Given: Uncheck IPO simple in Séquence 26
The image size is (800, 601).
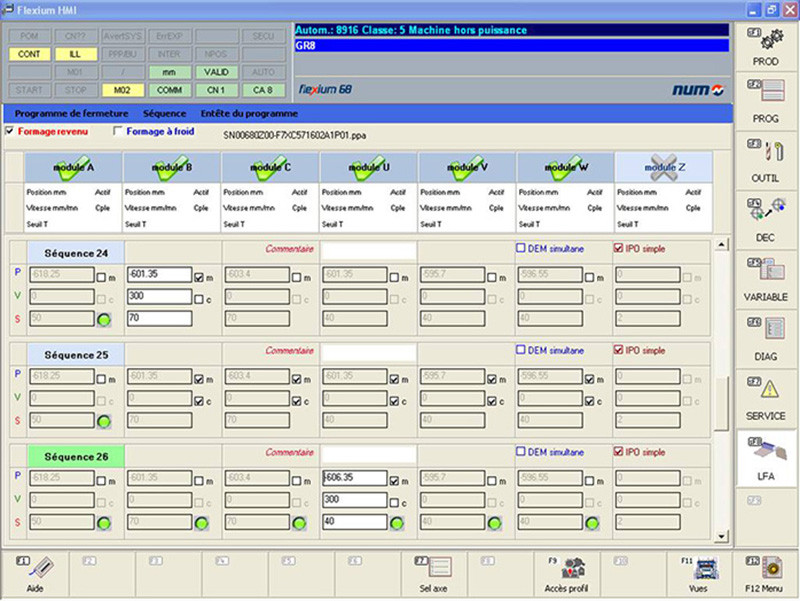Looking at the screenshot, I should coord(618,452).
